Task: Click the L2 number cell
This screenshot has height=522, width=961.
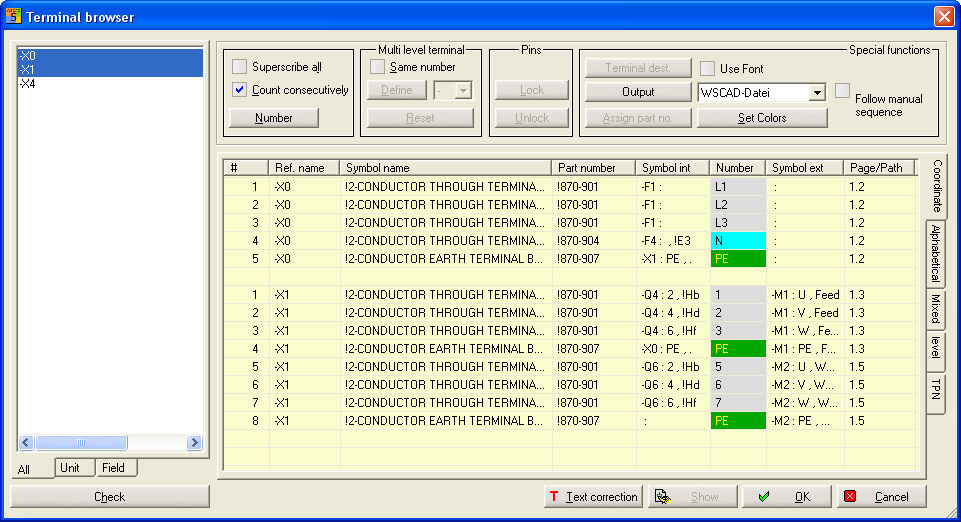Action: 738,205
